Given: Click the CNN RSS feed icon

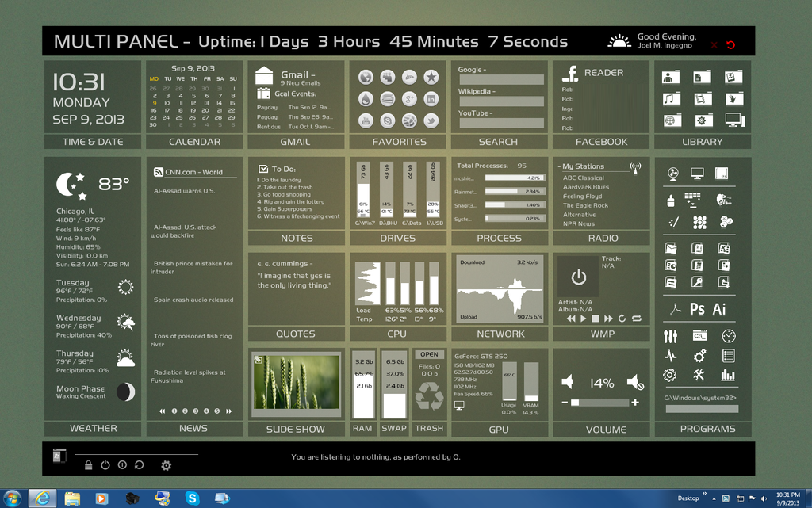Looking at the screenshot, I should pos(159,172).
